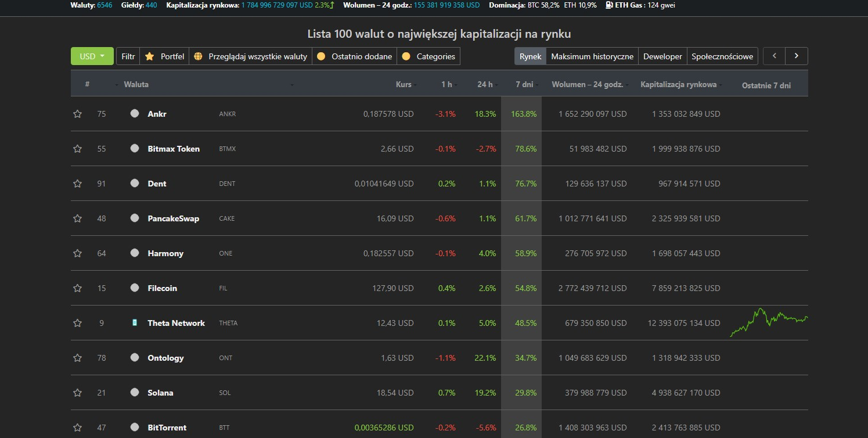Open the Bitmax Token coin page
This screenshot has width=868, height=438.
click(x=174, y=149)
